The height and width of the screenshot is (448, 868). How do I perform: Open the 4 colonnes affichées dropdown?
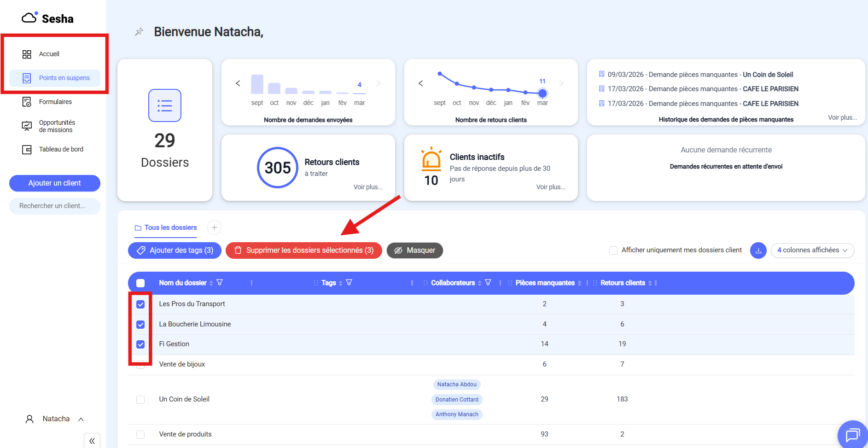tap(812, 250)
